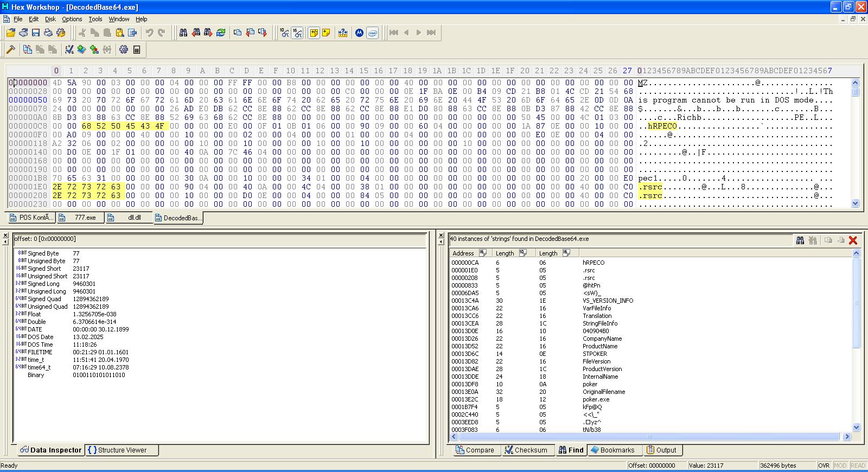Switch to the 777.exe document tab

point(80,218)
